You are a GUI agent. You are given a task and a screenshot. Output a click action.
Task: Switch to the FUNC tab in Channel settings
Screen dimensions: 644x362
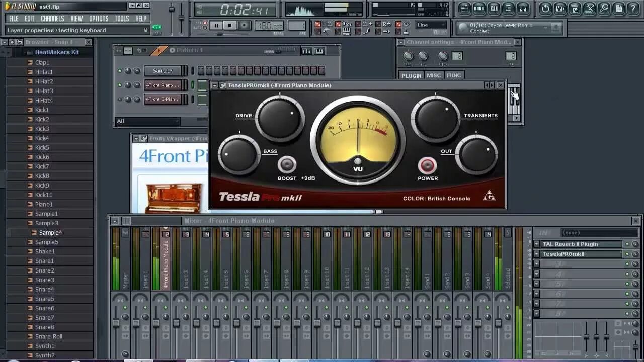tap(454, 75)
